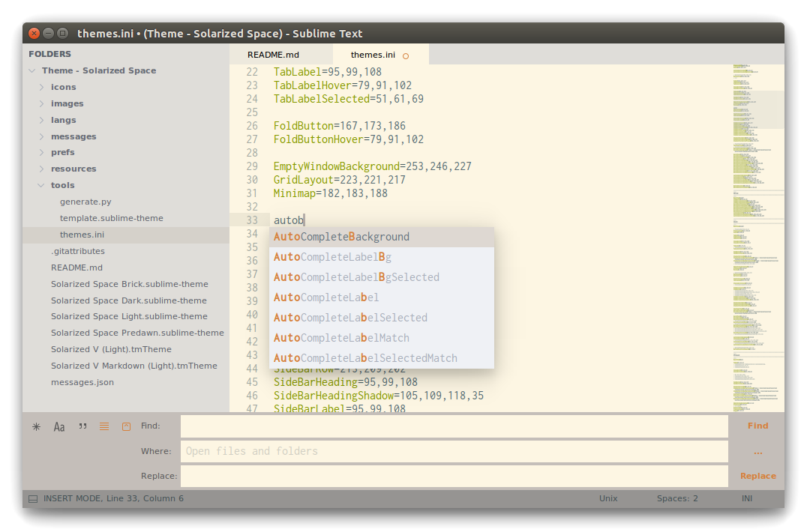
Task: Expand the messages folder
Action: 42,136
